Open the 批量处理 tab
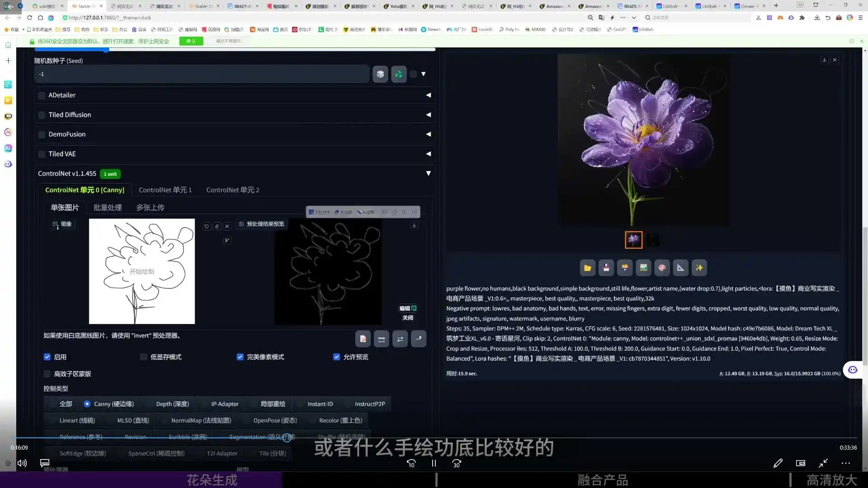868x488 pixels. tap(107, 207)
